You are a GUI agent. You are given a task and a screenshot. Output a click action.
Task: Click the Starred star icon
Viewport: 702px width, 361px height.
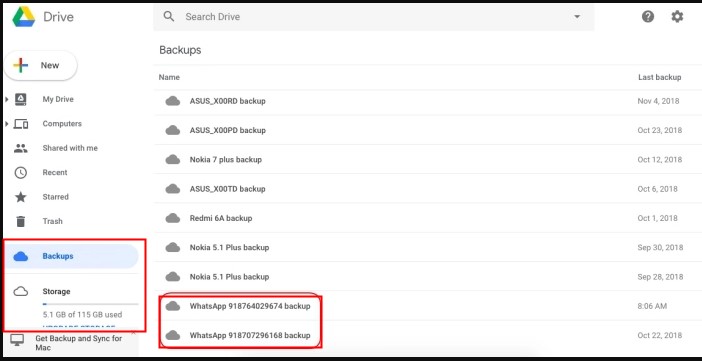tap(21, 197)
